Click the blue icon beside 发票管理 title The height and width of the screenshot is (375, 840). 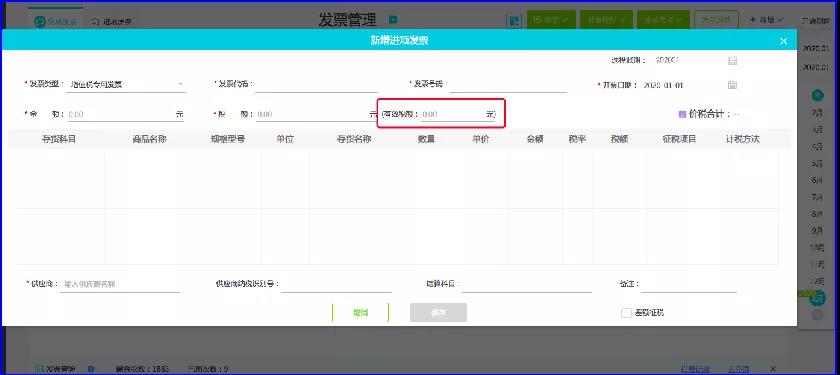(x=393, y=20)
